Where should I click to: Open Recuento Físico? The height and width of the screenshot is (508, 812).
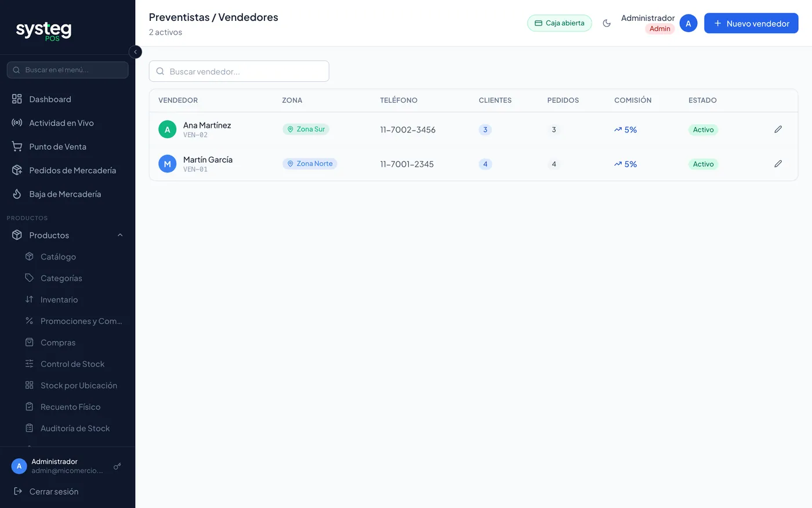pyautogui.click(x=74, y=407)
